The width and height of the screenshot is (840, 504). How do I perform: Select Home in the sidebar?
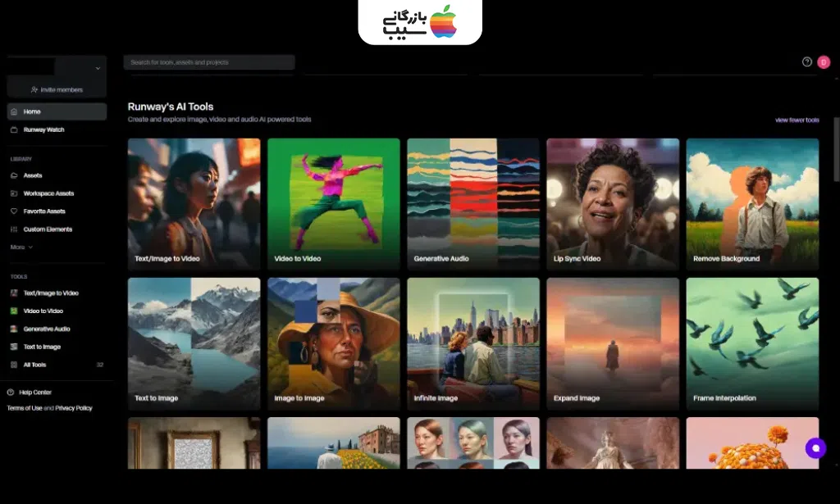tap(57, 111)
